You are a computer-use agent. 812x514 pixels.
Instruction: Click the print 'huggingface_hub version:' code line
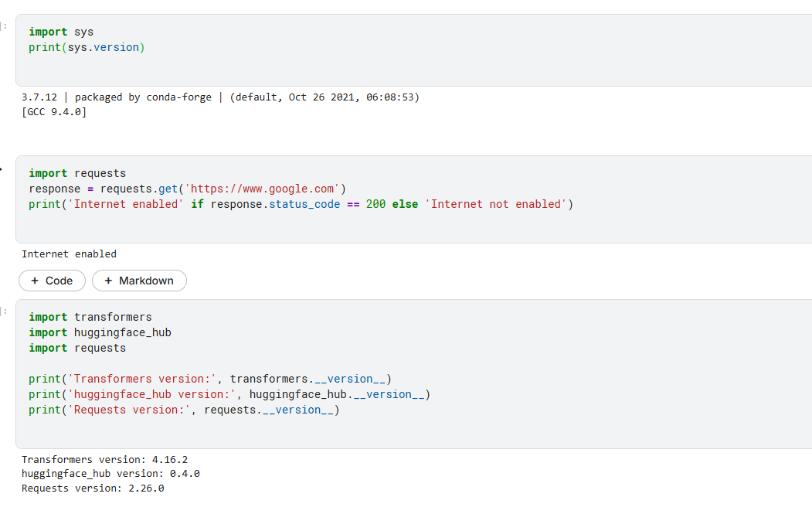point(229,394)
